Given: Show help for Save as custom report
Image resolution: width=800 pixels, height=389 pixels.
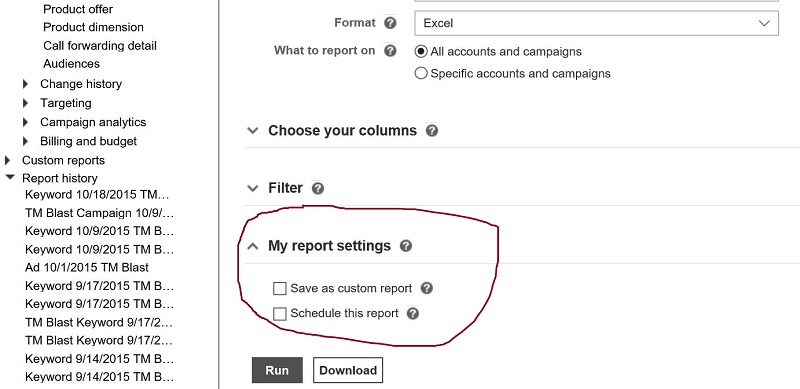Looking at the screenshot, I should click(427, 288).
